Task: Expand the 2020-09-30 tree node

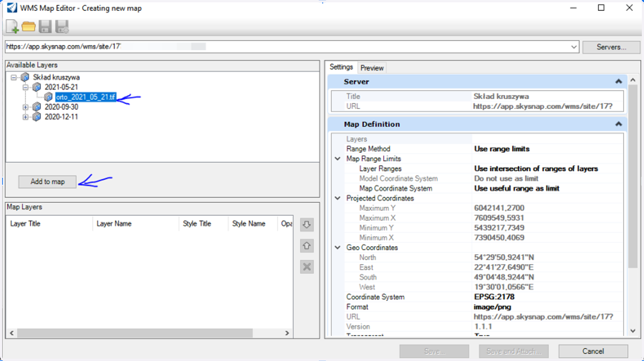Action: click(x=26, y=107)
